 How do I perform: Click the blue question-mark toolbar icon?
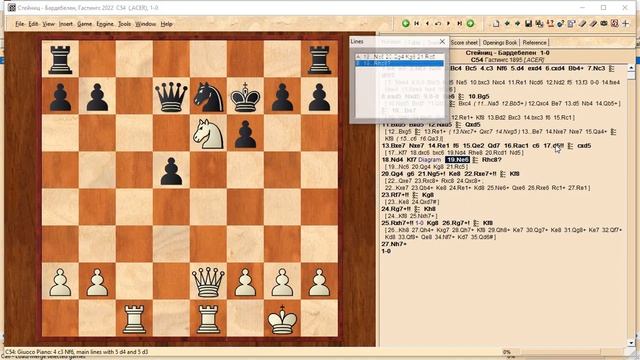pyautogui.click(x=560, y=24)
